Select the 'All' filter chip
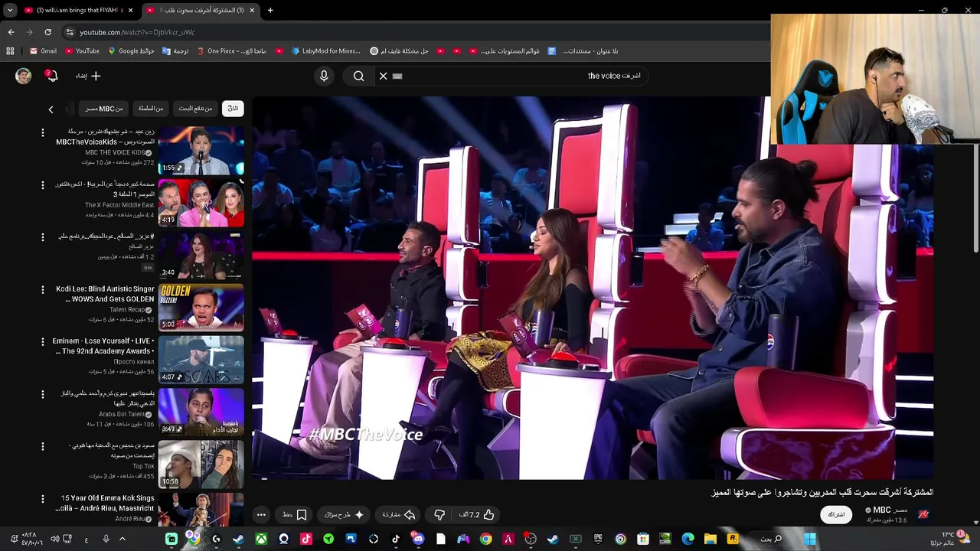980x551 pixels. (x=233, y=109)
